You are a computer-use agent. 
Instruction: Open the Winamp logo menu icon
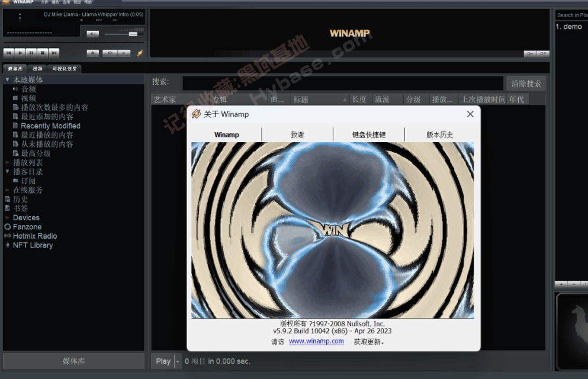(x=5, y=2)
